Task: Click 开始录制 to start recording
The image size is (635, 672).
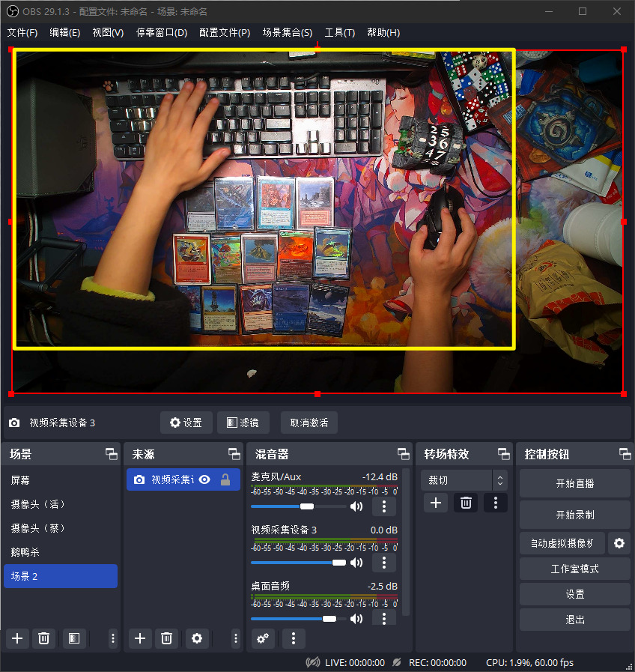Action: [574, 515]
